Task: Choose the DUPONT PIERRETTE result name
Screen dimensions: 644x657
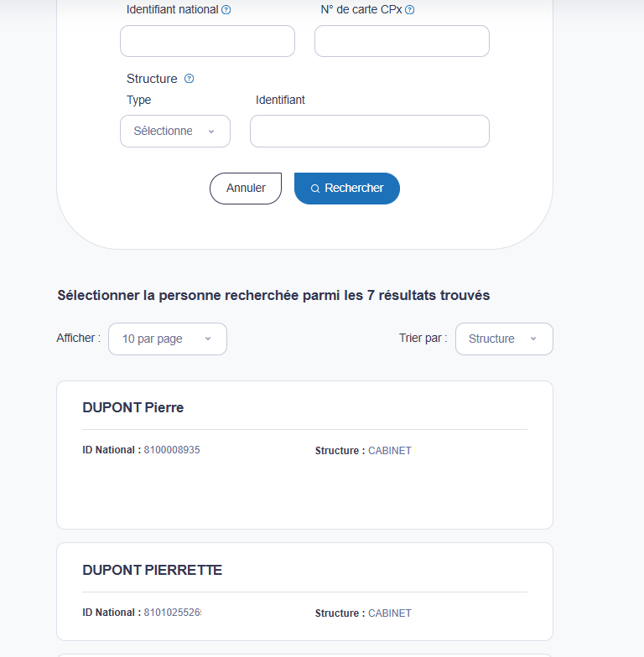Action: (153, 570)
